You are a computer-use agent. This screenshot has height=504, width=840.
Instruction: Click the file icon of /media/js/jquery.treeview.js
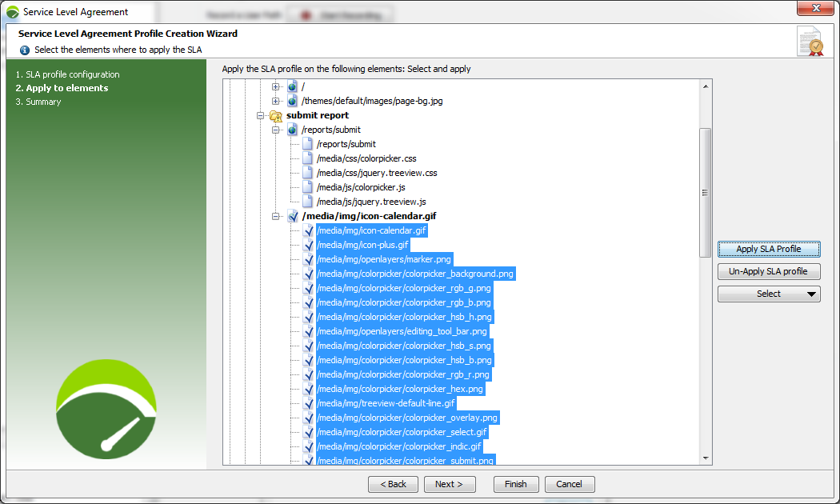click(307, 202)
